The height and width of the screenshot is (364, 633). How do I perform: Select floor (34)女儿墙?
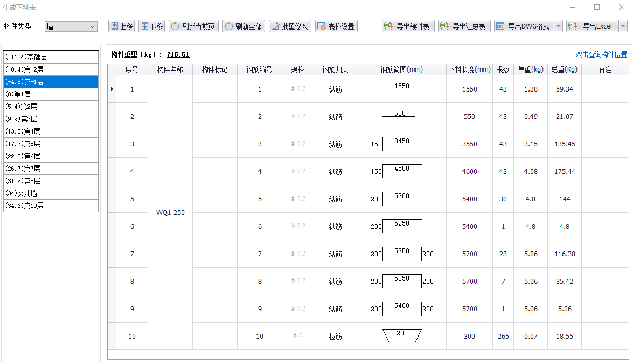point(51,193)
